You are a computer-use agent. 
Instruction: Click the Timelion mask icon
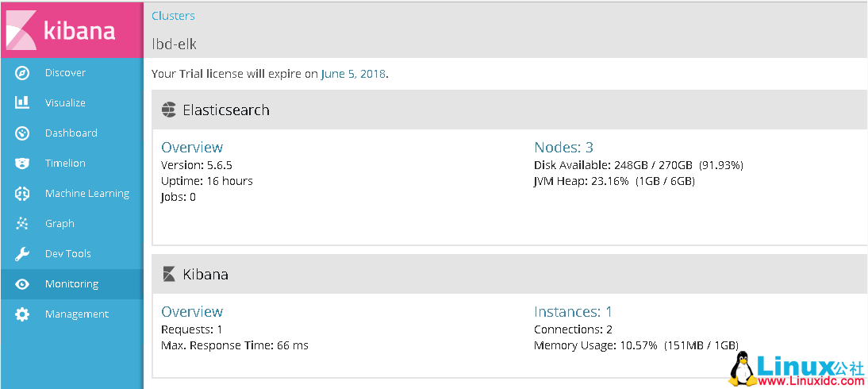click(x=22, y=164)
